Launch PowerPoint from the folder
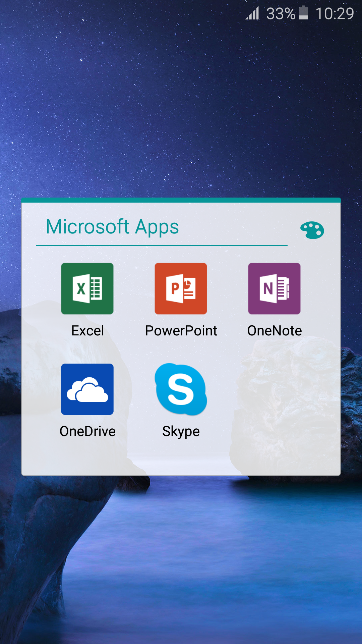The image size is (362, 644). [x=181, y=288]
